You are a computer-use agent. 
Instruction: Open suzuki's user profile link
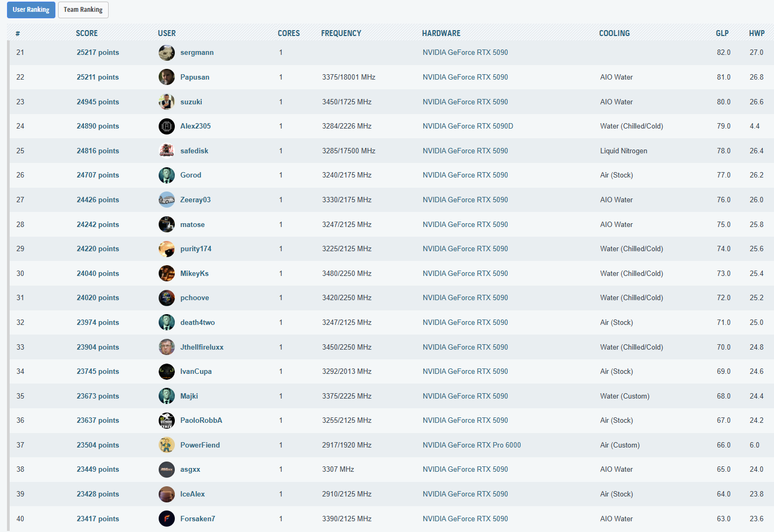pos(191,102)
